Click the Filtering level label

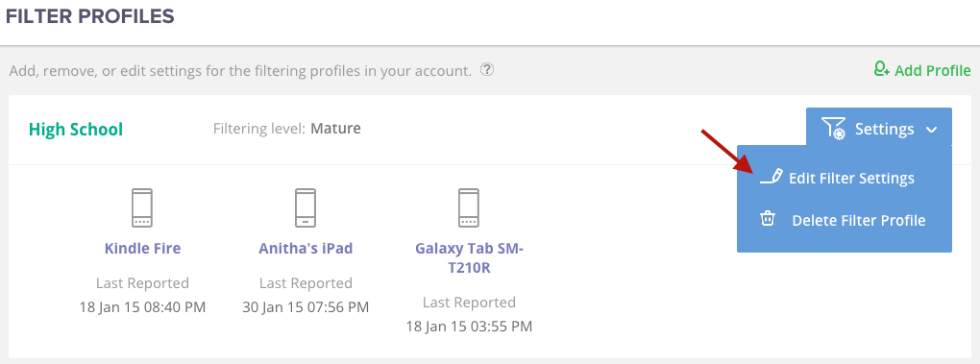point(259,130)
